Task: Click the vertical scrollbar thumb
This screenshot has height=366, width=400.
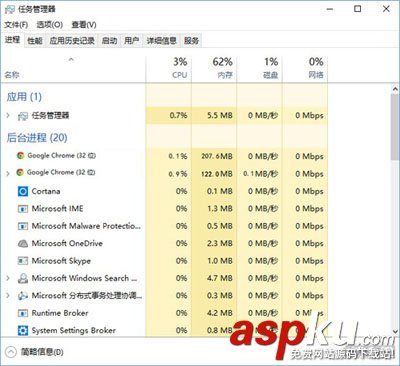Action: [395, 127]
